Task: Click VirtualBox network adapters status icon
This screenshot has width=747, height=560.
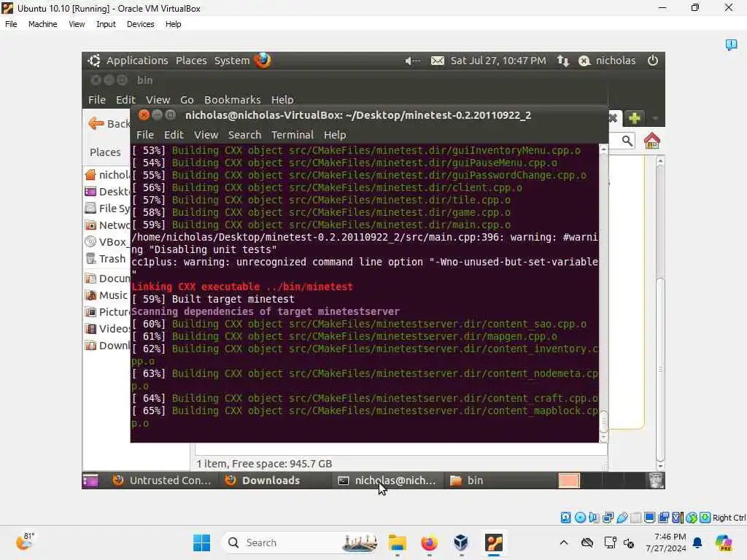Action: coord(608,518)
